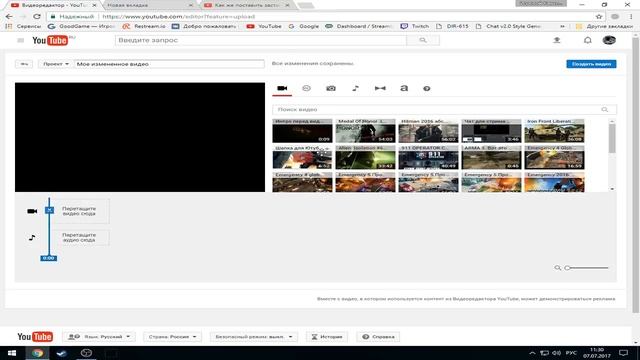Click the volume icon in system tray
This screenshot has height=360, width=640.
(x=556, y=353)
